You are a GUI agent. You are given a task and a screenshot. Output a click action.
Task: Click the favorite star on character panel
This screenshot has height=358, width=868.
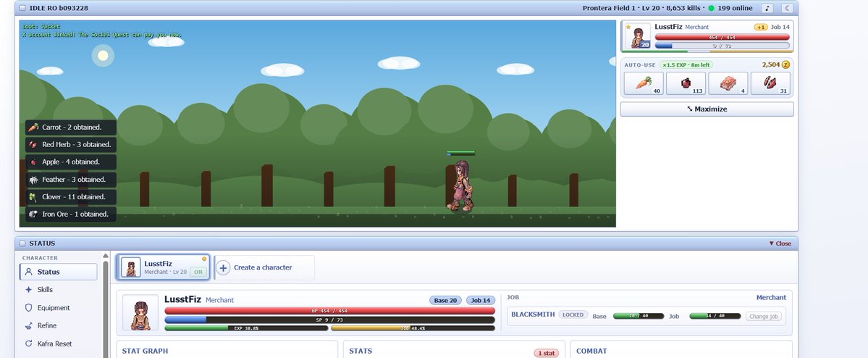click(628, 27)
